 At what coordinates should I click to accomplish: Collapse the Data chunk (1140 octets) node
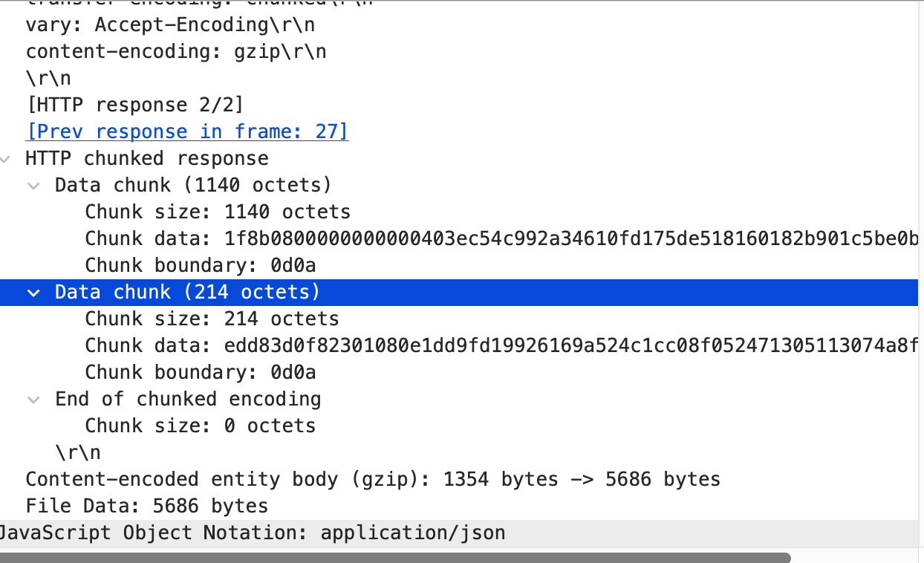tap(33, 185)
